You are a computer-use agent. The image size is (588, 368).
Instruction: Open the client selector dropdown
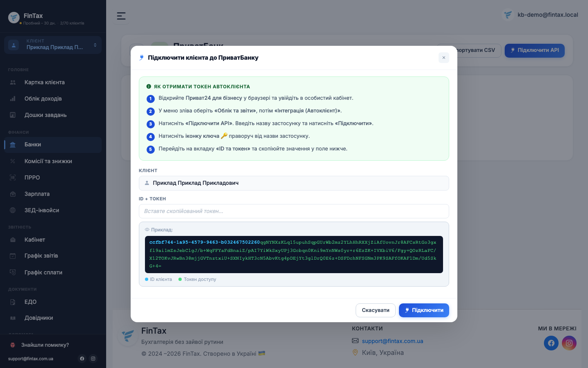pos(53,45)
